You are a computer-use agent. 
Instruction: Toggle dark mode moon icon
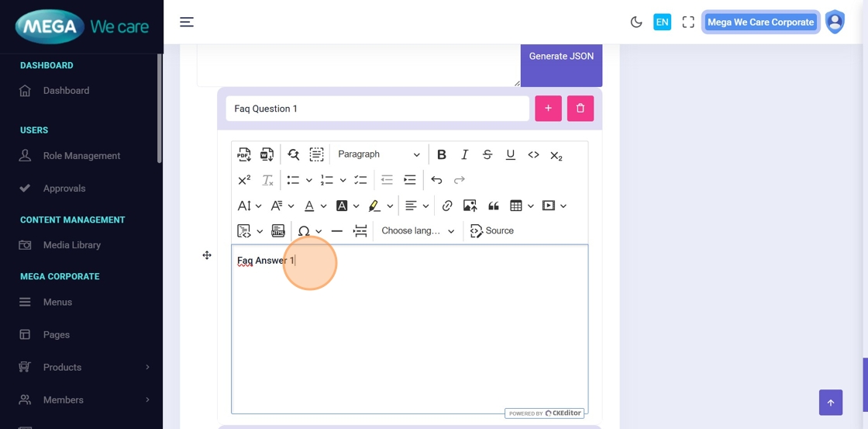click(x=636, y=22)
